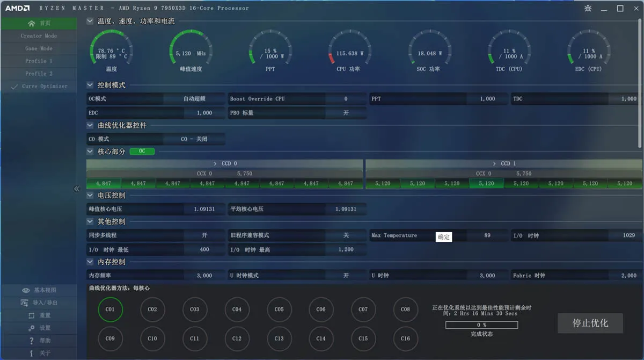Collapse the sidebar with double-chevron arrow
Screen dimensions: 644x360
point(76,189)
